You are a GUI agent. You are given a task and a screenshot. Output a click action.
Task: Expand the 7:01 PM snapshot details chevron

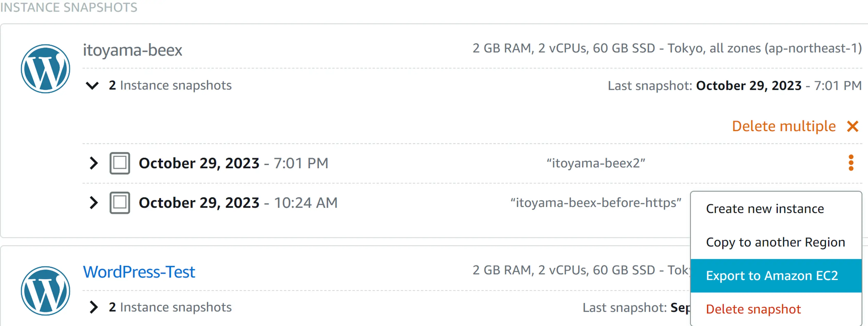pyautogui.click(x=94, y=163)
